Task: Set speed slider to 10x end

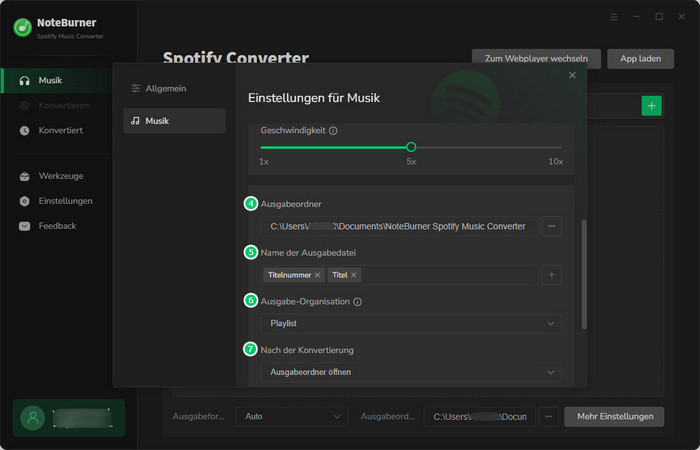Action: click(562, 147)
